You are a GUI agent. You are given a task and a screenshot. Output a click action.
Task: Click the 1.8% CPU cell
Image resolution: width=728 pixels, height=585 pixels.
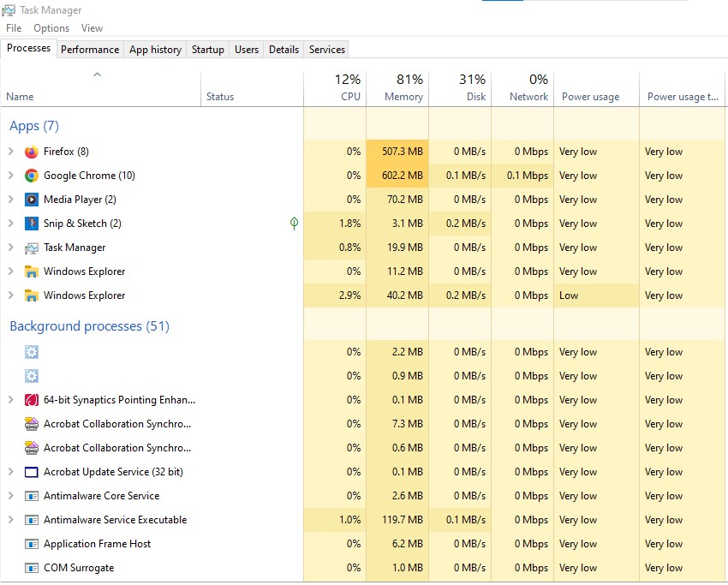click(335, 224)
